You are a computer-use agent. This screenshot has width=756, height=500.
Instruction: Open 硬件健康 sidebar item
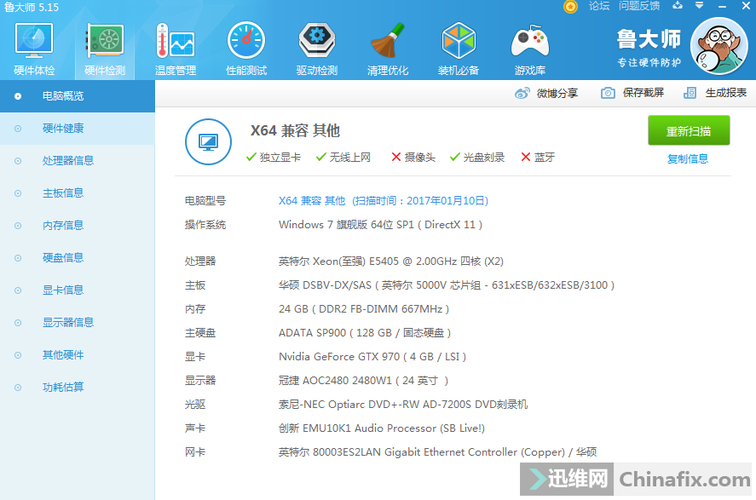point(77,128)
